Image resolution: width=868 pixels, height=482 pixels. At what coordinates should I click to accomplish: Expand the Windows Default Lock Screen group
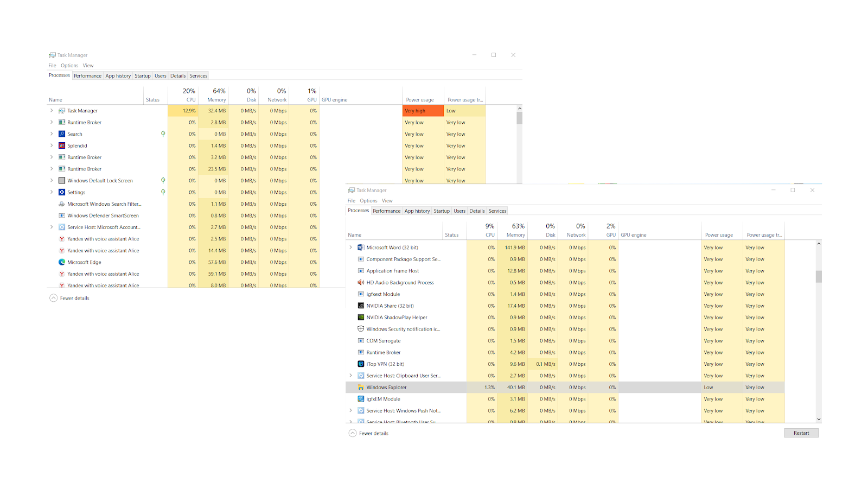click(52, 181)
